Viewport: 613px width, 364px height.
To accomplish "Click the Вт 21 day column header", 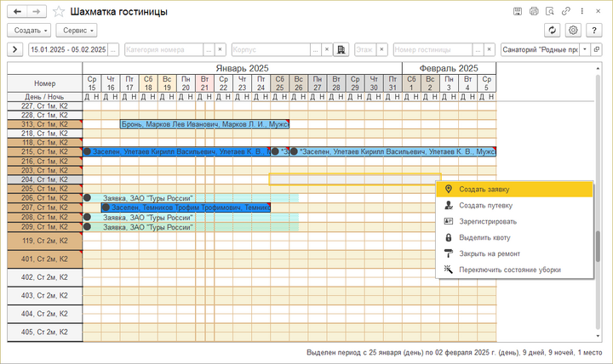I will pyautogui.click(x=205, y=83).
